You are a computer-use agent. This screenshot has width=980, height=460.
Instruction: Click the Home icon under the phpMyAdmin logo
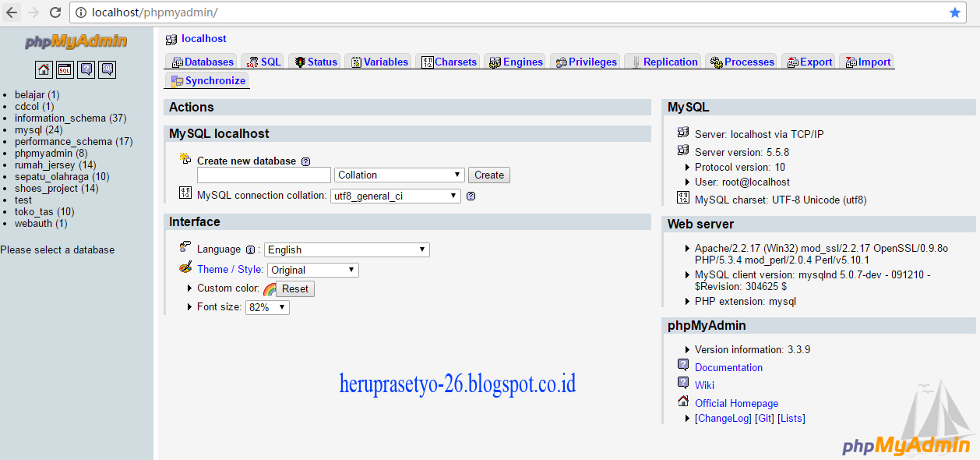tap(44, 69)
